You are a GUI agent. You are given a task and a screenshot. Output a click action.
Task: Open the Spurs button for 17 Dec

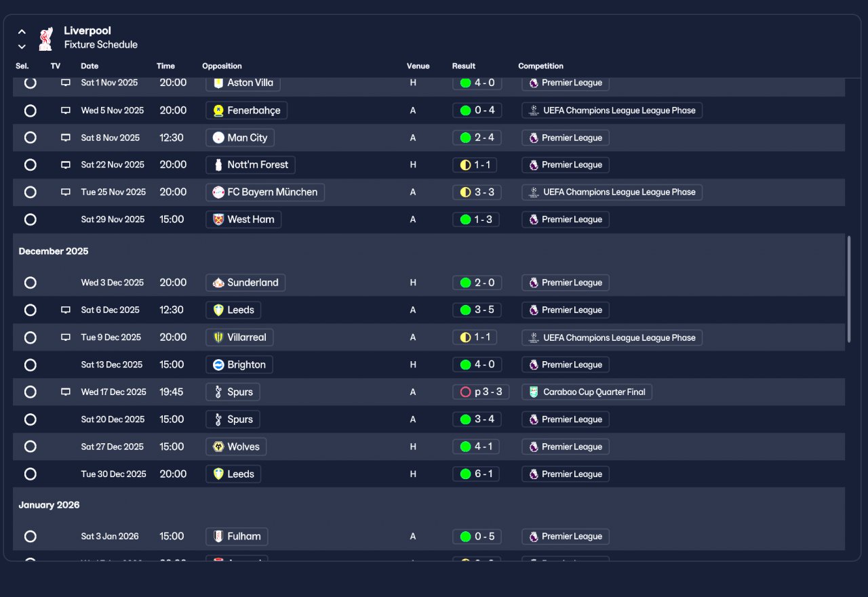tap(233, 392)
